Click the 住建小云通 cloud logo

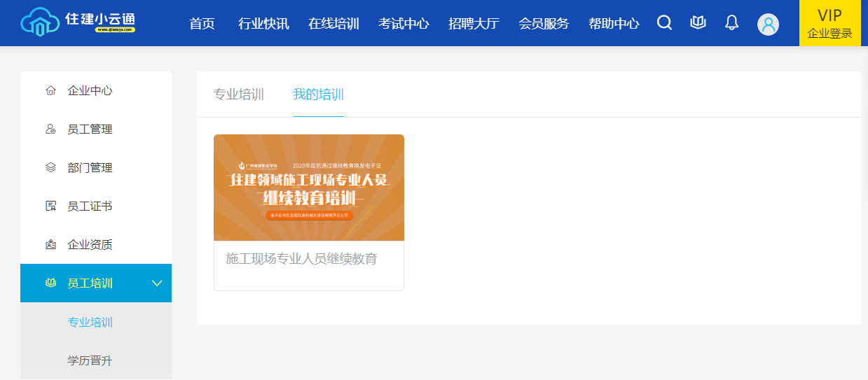click(78, 22)
